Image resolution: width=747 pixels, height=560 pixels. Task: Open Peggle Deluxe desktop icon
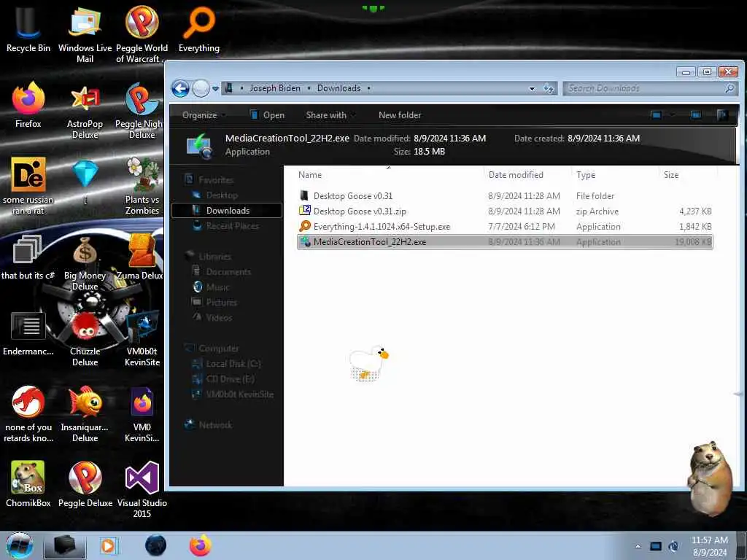(85, 484)
